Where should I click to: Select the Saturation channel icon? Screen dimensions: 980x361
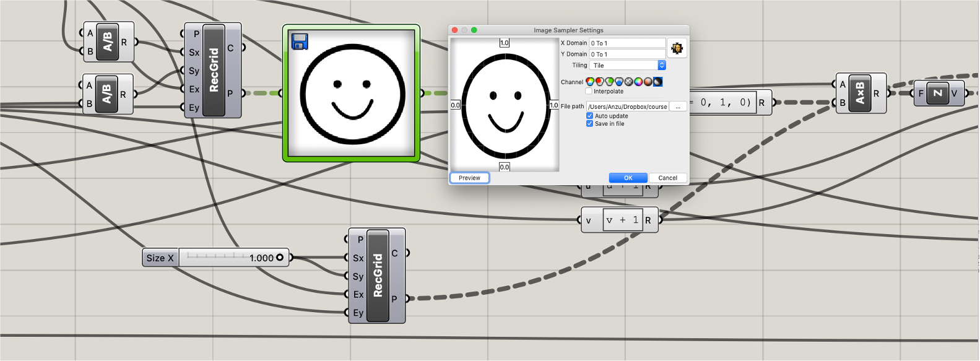pyautogui.click(x=648, y=82)
